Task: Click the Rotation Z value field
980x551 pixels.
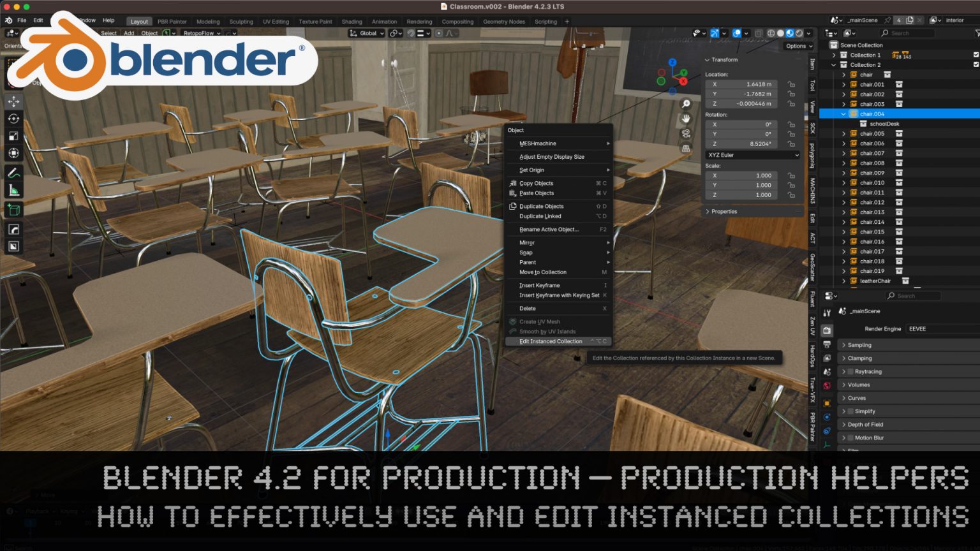Action: (x=741, y=143)
